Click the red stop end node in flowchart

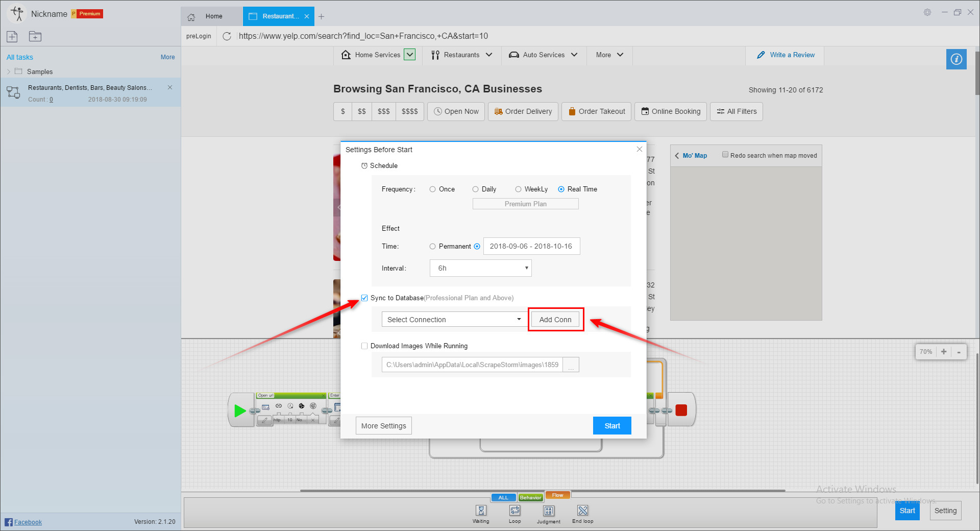tap(681, 410)
